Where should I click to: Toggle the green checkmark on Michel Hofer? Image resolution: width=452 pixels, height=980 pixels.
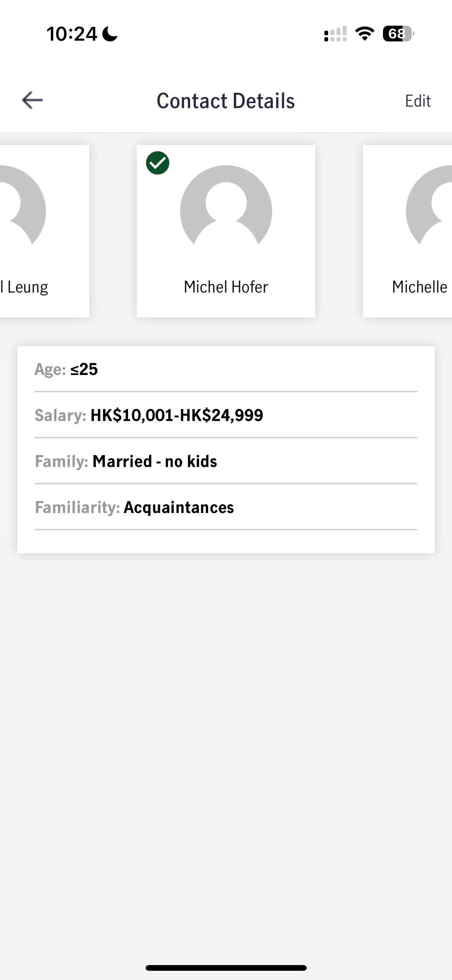pos(158,163)
